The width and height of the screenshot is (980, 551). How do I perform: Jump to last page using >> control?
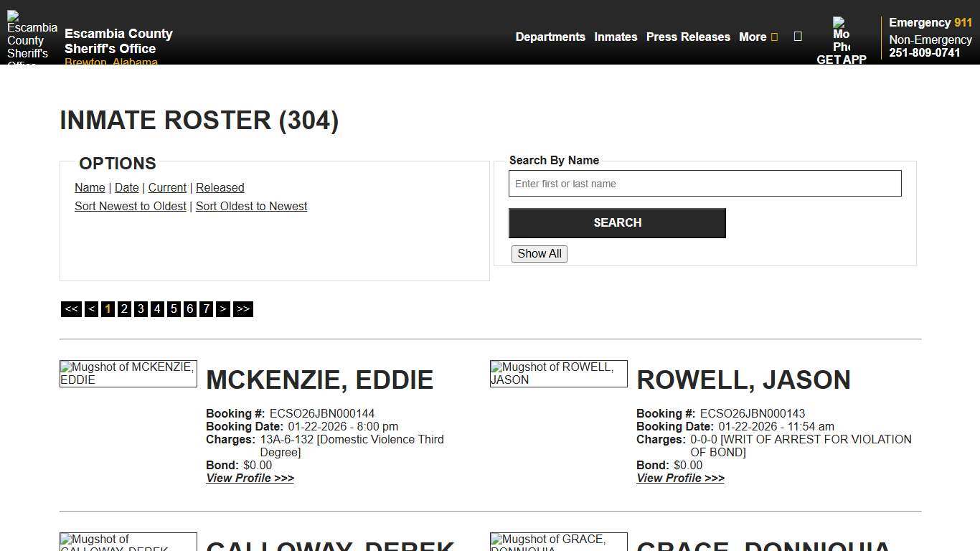click(x=242, y=309)
